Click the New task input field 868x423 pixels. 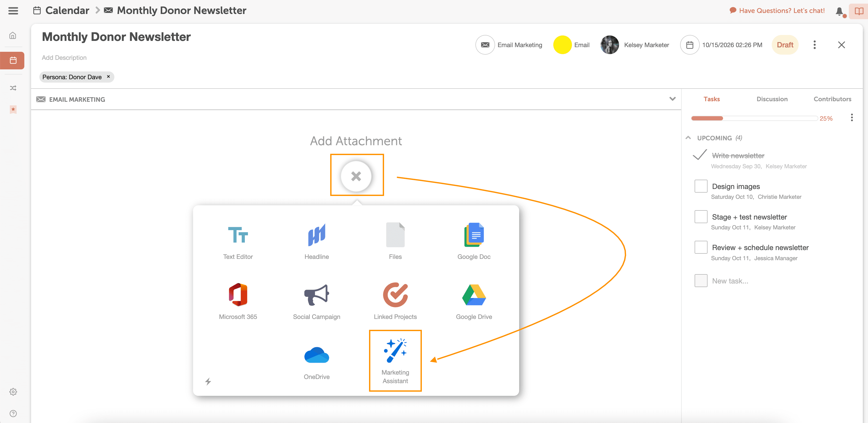pyautogui.click(x=730, y=281)
